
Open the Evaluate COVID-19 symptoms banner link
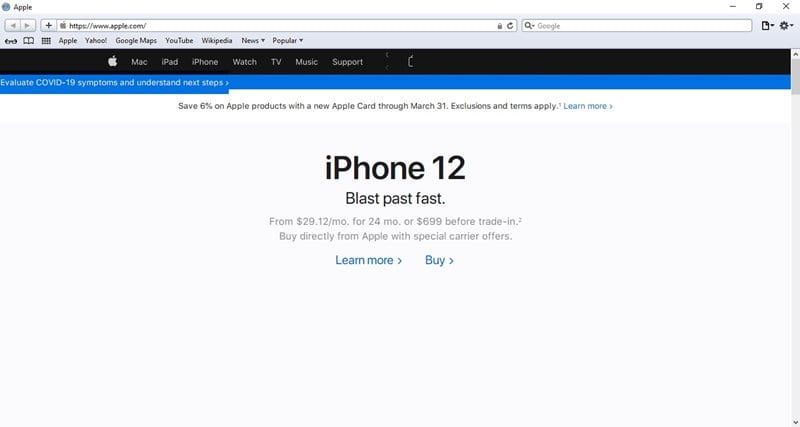pos(114,83)
